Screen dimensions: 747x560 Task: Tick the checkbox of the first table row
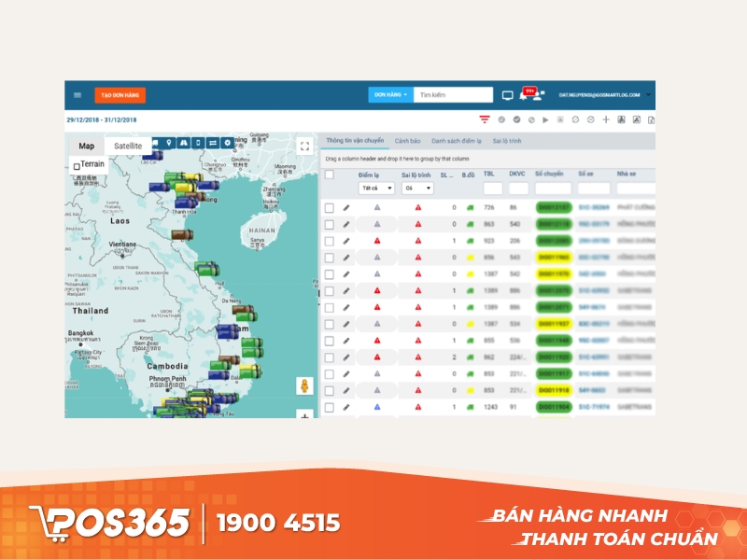(x=328, y=206)
